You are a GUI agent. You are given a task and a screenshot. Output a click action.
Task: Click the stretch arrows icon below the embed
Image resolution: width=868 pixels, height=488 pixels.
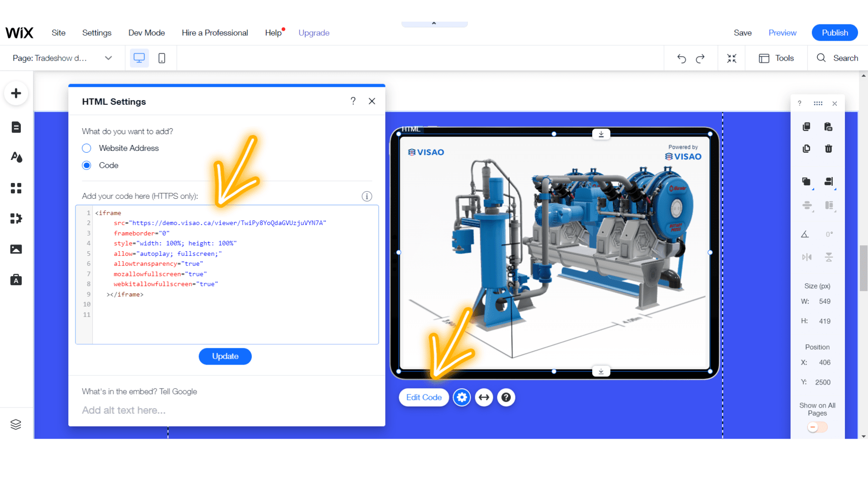(x=484, y=398)
